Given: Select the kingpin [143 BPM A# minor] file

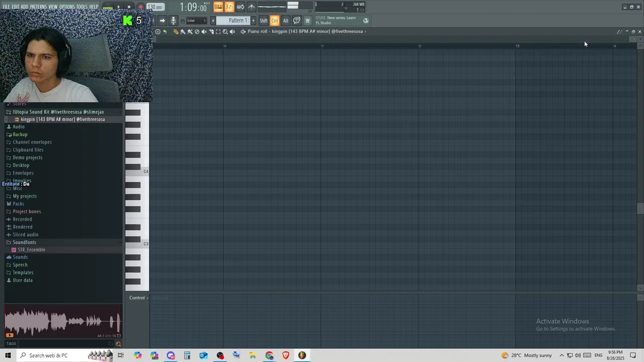Looking at the screenshot, I should coord(63,119).
